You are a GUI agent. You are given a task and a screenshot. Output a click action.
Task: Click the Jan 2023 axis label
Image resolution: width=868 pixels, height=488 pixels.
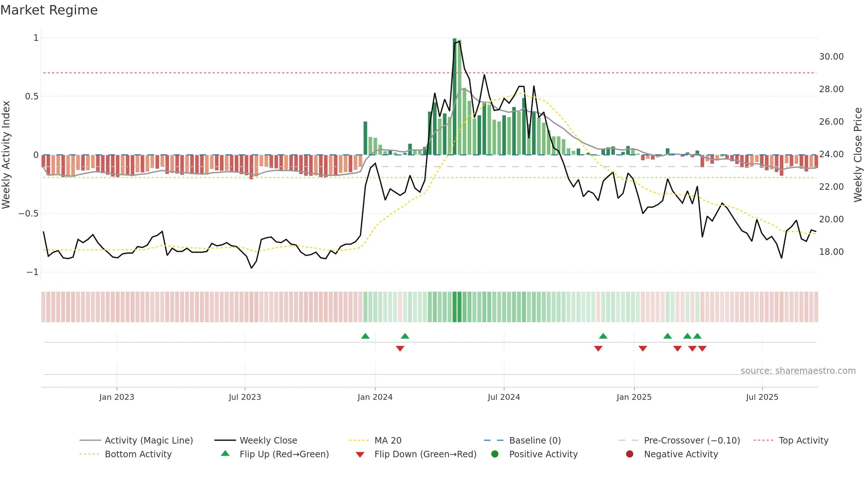(117, 397)
